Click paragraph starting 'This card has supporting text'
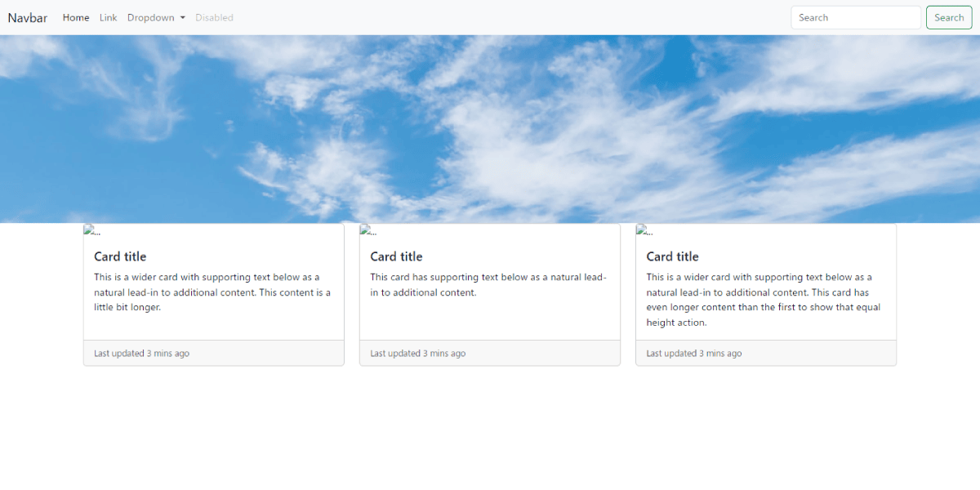980x490 pixels. coord(489,285)
